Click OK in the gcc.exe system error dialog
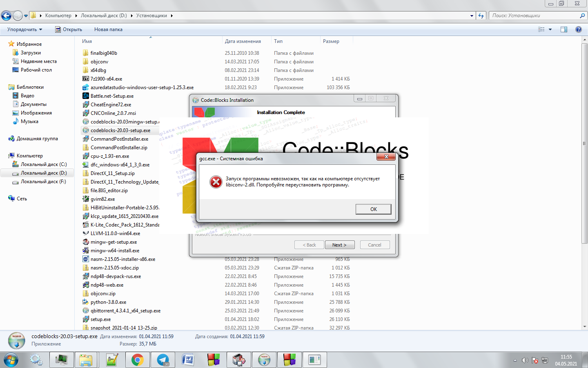This screenshot has width=588, height=368. click(x=373, y=209)
